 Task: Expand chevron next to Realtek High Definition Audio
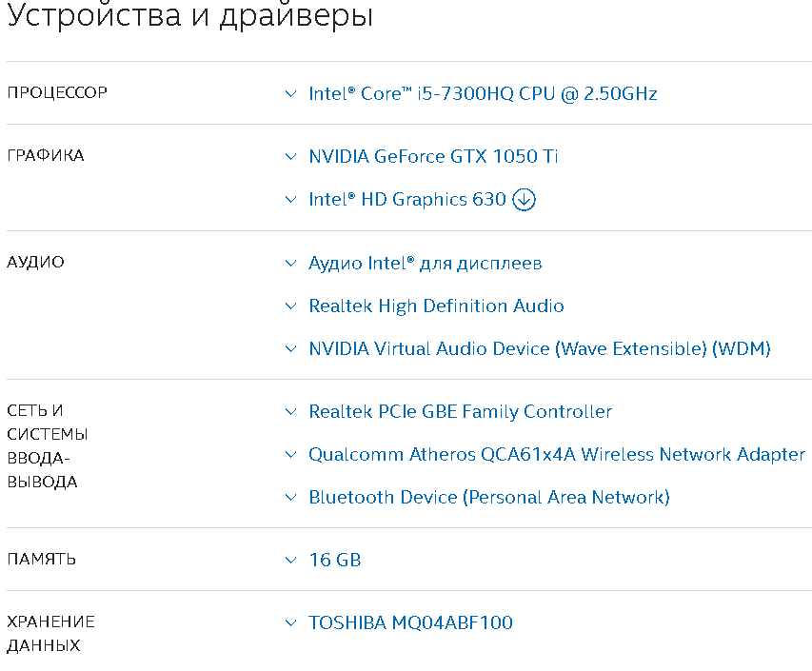(291, 306)
